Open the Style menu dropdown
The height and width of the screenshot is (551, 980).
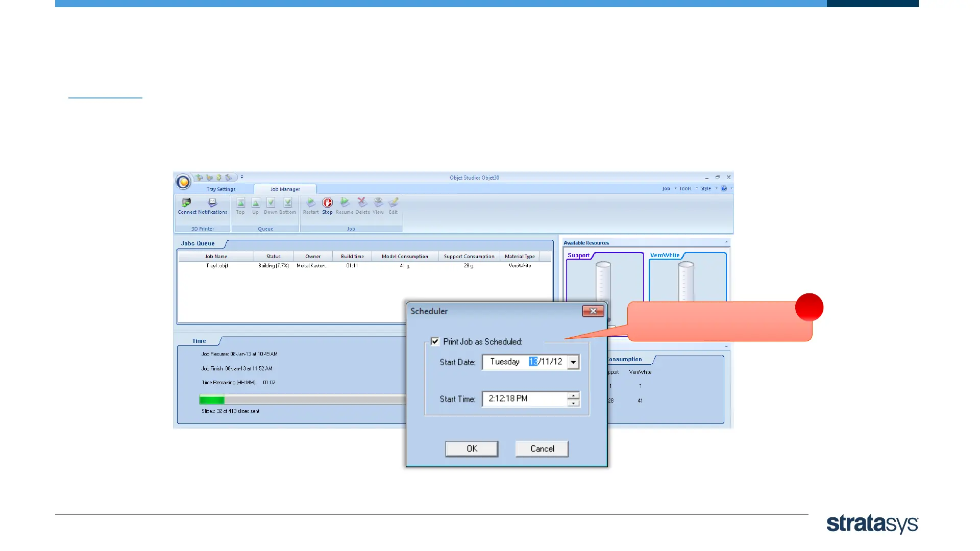tap(705, 189)
